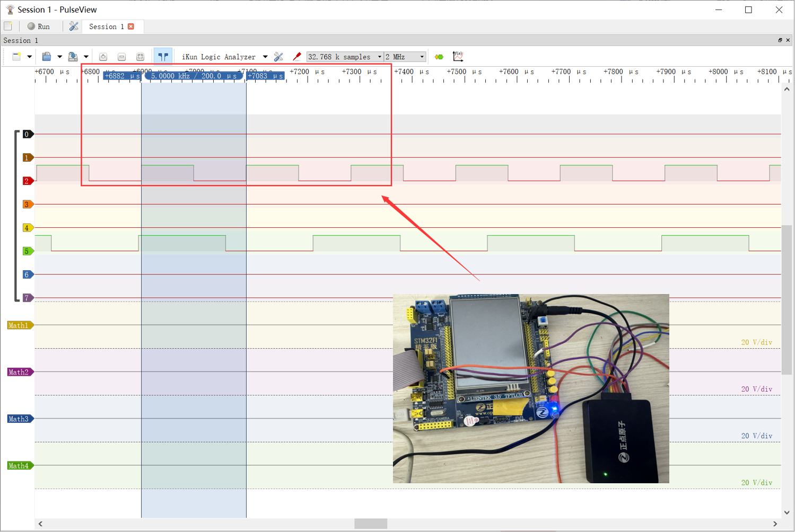Add a protocol decoder
The height and width of the screenshot is (532, 795).
coord(438,56)
